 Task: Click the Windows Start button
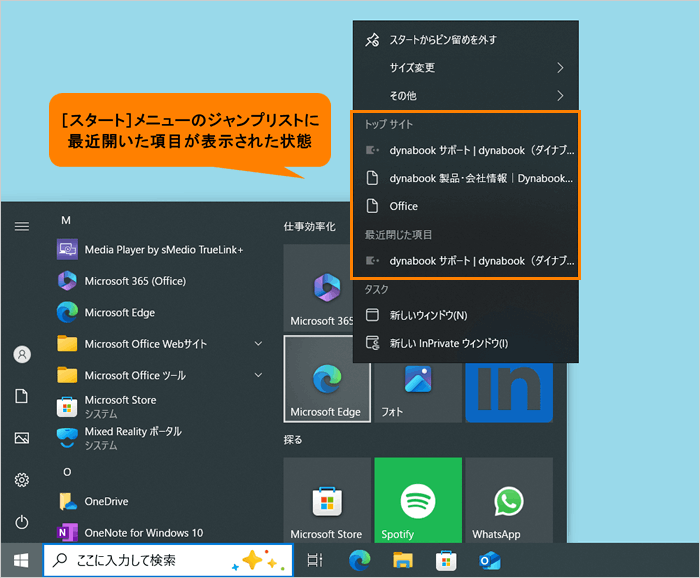[x=21, y=560]
